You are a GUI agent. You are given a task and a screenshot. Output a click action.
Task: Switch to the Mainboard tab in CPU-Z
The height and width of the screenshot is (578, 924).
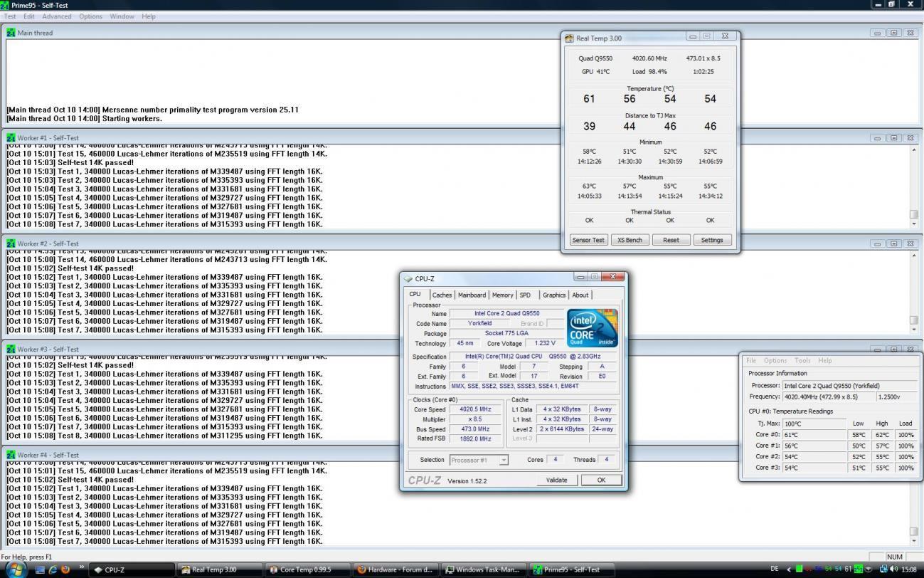(472, 295)
